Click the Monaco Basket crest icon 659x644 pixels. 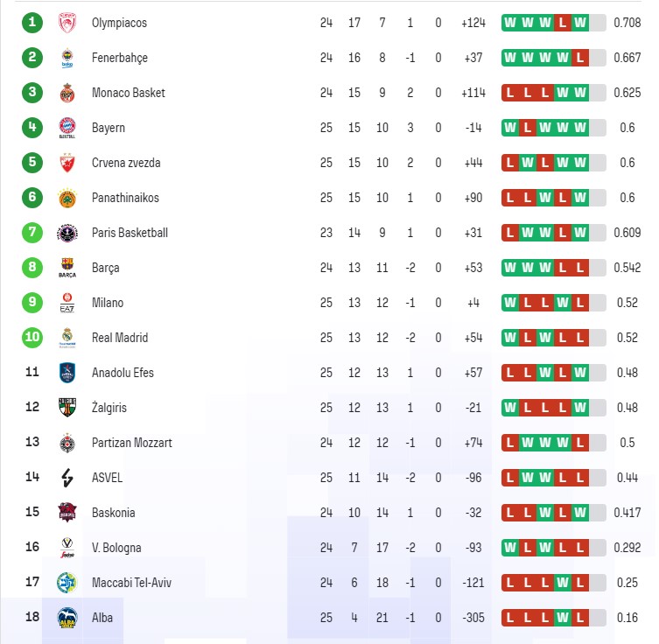[x=67, y=93]
